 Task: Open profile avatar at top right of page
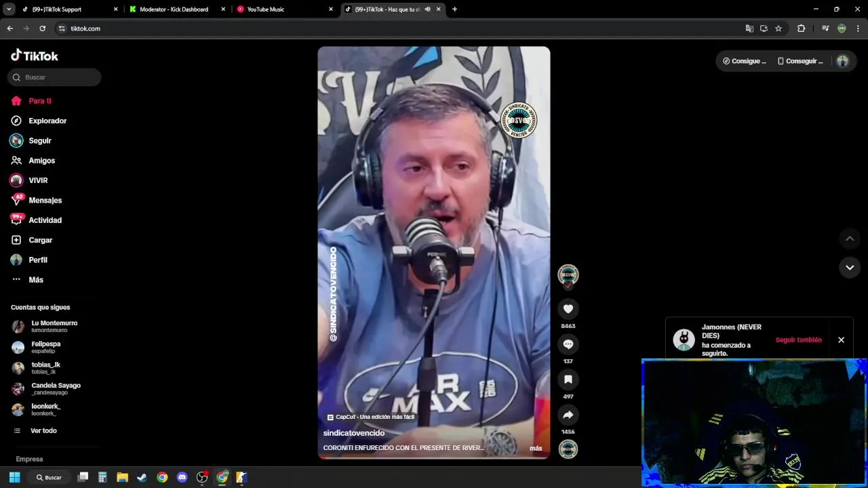[x=842, y=61]
